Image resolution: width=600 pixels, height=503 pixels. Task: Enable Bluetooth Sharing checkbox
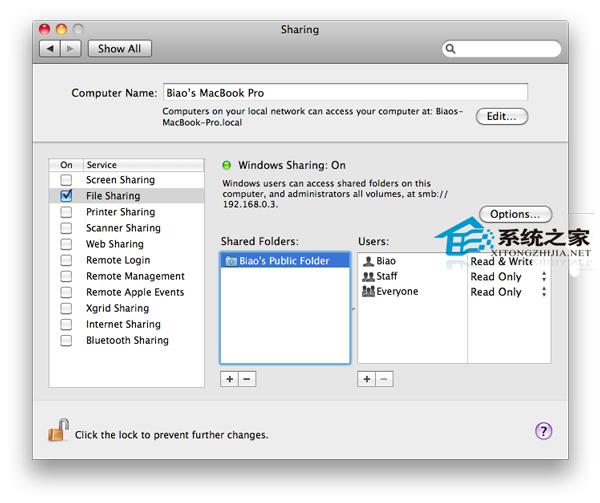point(66,340)
